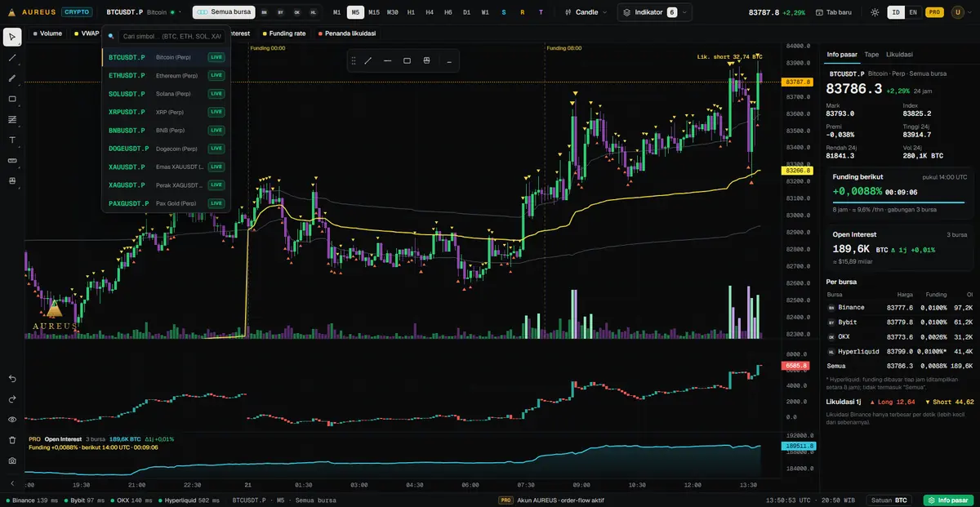Toggle the Volume indicator chip
The image size is (980, 507).
(47, 33)
